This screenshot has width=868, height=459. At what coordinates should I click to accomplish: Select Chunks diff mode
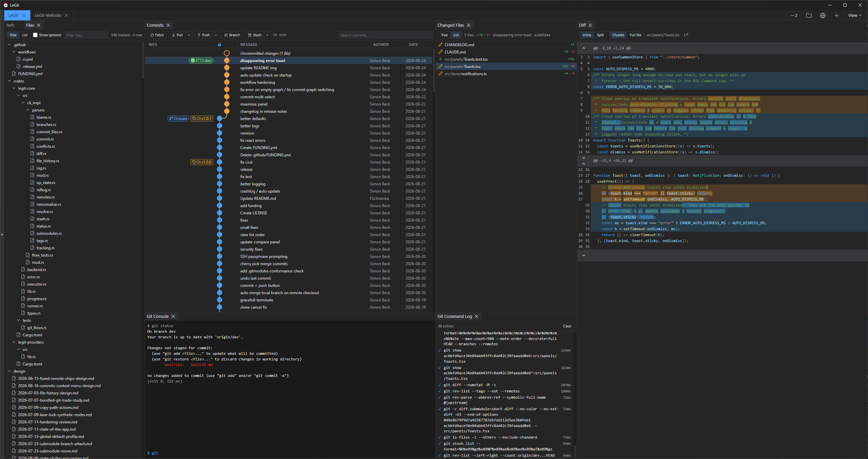click(618, 35)
